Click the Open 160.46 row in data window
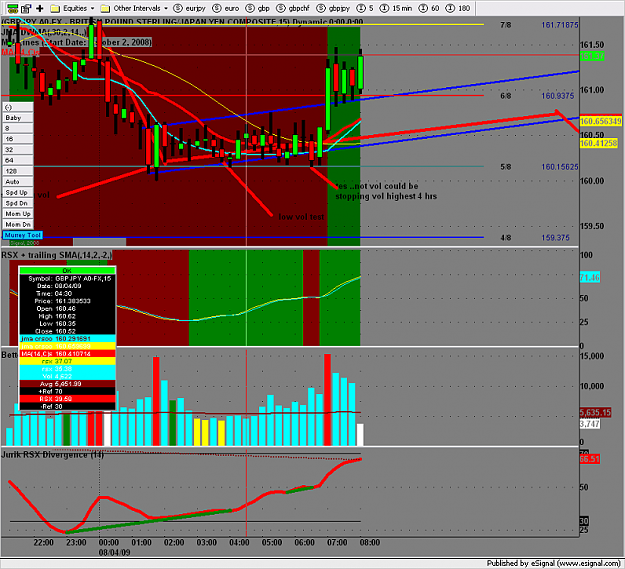The image size is (625, 569). tap(67, 309)
